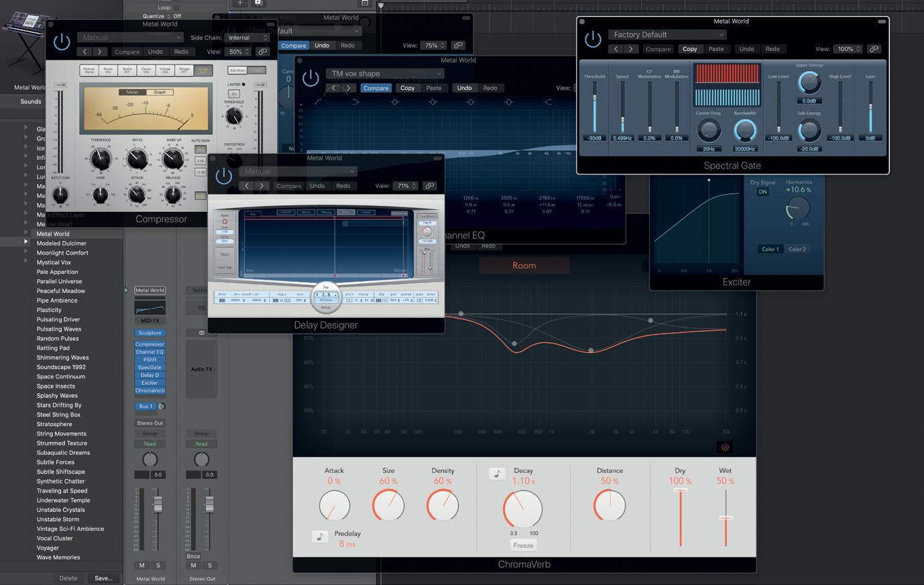Switch the Compressor display to Graph

point(160,92)
